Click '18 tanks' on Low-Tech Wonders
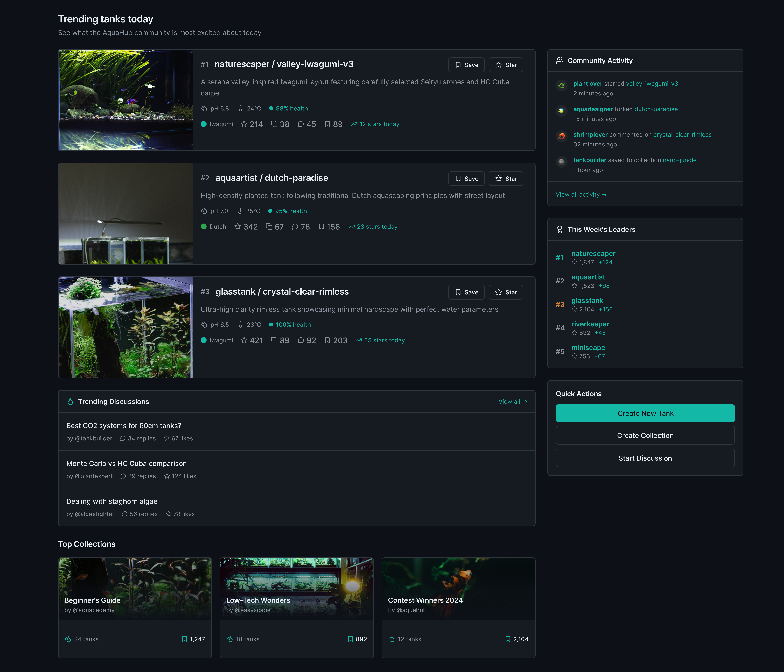The height and width of the screenshot is (672, 784). click(248, 639)
